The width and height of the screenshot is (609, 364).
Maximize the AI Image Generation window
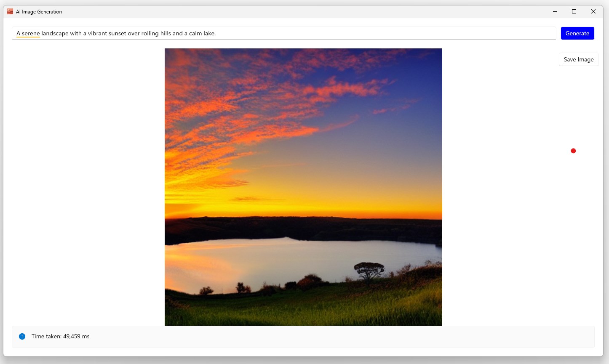pos(574,11)
